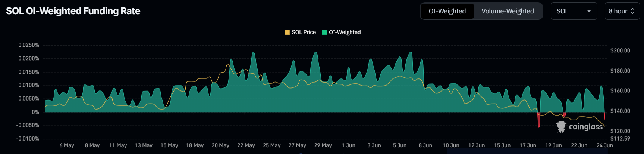
Task: Switch to the Volume-Weighted tab
Action: (508, 11)
